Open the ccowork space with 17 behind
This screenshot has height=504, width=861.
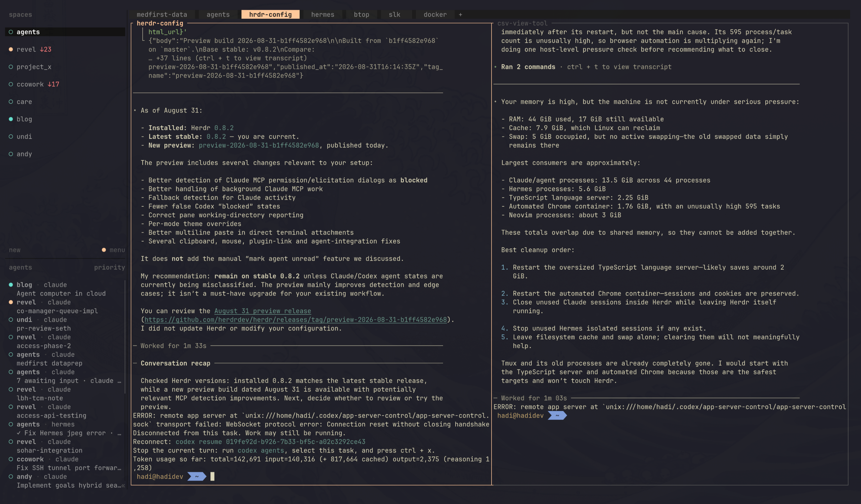pos(65,84)
